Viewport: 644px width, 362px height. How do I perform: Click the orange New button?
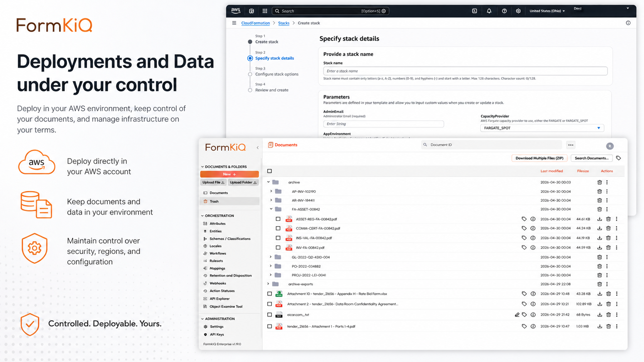click(x=229, y=174)
